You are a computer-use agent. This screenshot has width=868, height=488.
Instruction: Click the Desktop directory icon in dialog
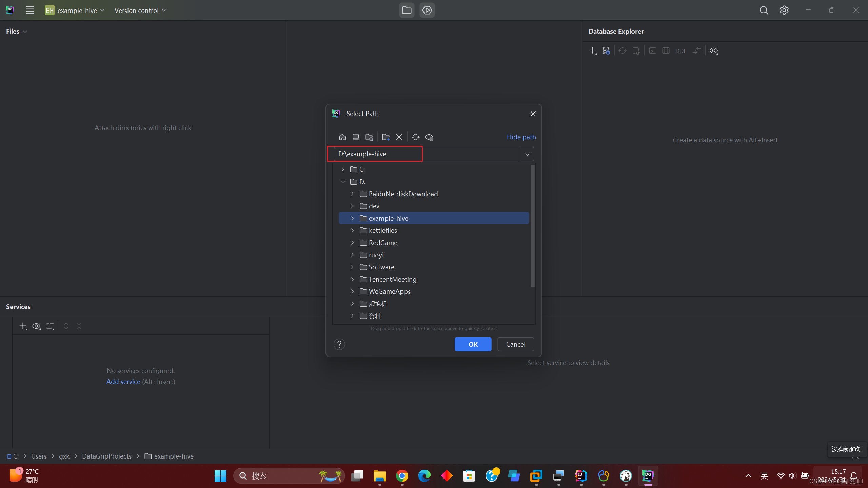pyautogui.click(x=355, y=137)
